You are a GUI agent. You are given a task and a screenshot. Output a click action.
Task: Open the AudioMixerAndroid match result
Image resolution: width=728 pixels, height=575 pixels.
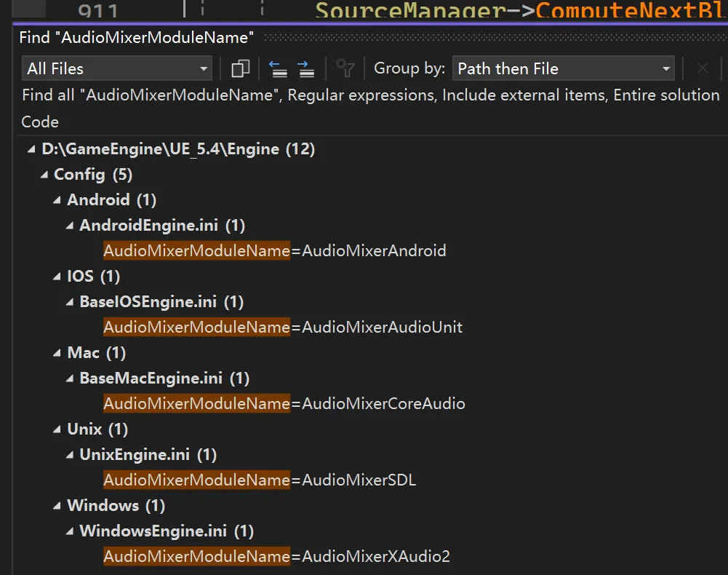(x=275, y=251)
